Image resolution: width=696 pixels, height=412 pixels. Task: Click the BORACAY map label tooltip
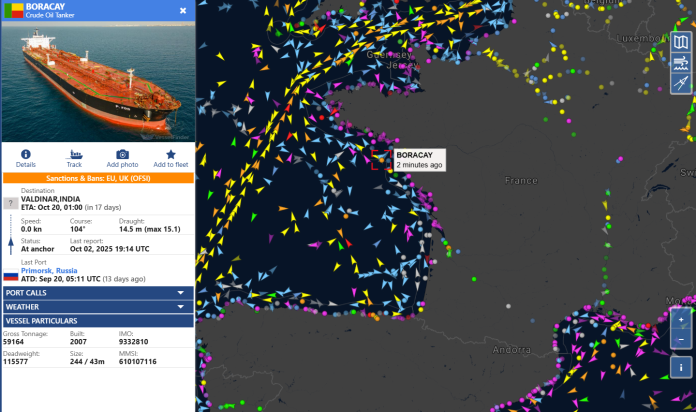tap(419, 160)
